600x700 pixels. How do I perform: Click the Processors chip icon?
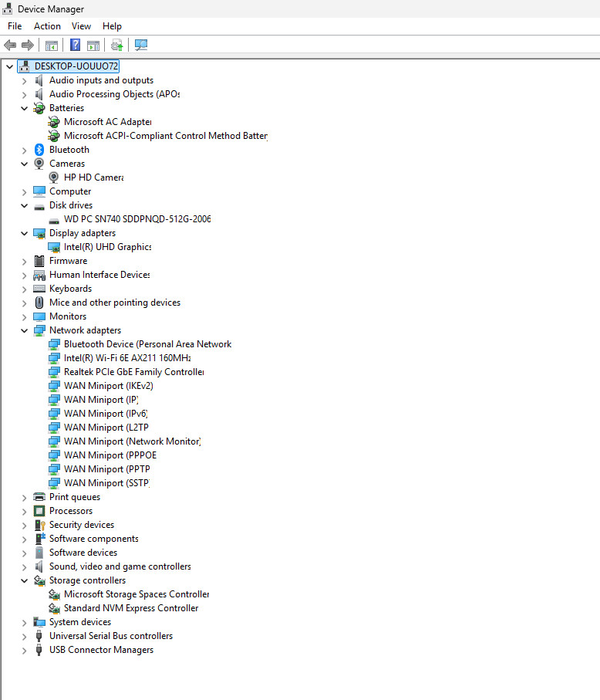pos(39,511)
